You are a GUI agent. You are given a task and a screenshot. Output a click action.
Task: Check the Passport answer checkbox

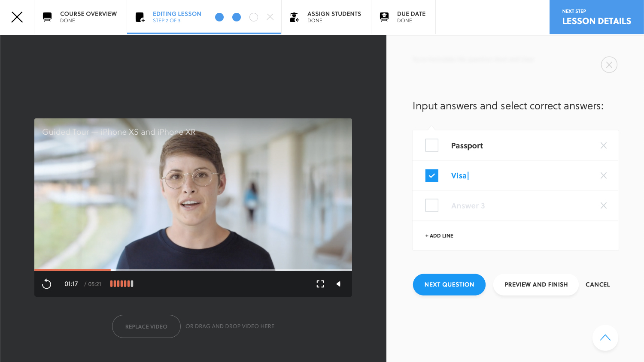click(x=431, y=145)
